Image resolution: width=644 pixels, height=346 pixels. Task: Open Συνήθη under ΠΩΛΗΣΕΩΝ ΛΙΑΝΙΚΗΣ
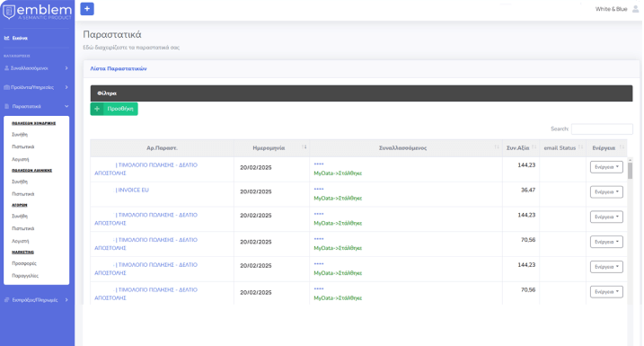[x=20, y=182]
